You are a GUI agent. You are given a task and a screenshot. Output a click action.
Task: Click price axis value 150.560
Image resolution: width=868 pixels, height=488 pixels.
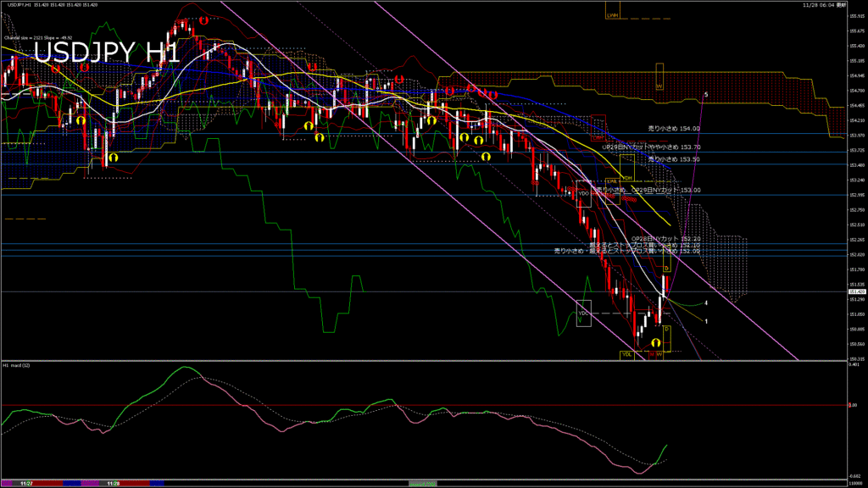(x=856, y=344)
